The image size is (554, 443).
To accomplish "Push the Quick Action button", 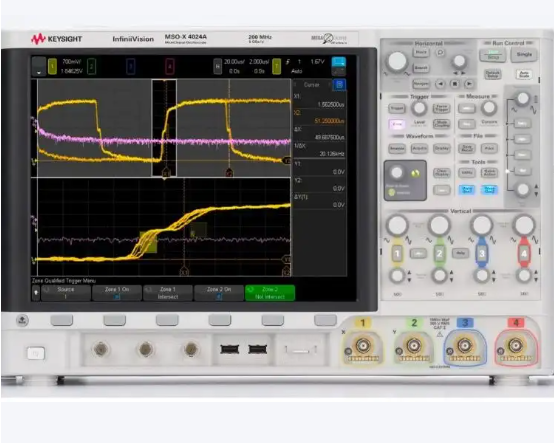I will pos(489,173).
